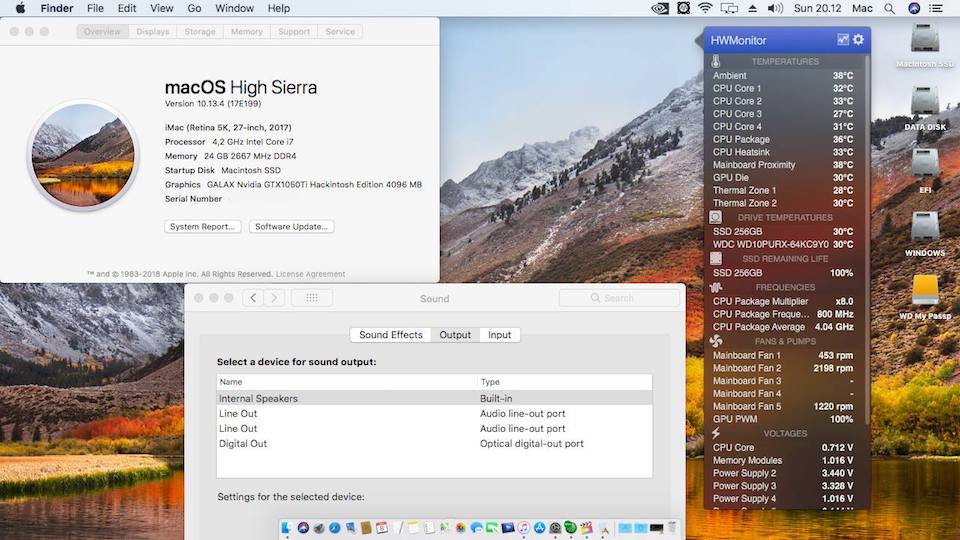Click the WDC WD10PURX drive temperature row
The image size is (960, 540).
point(782,244)
